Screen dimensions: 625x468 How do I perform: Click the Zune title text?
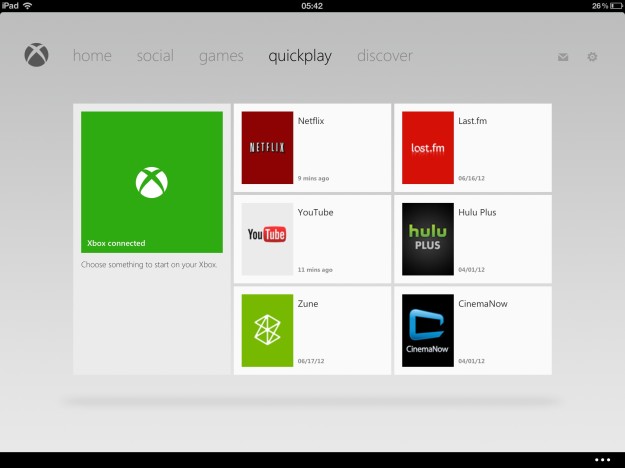pos(308,303)
